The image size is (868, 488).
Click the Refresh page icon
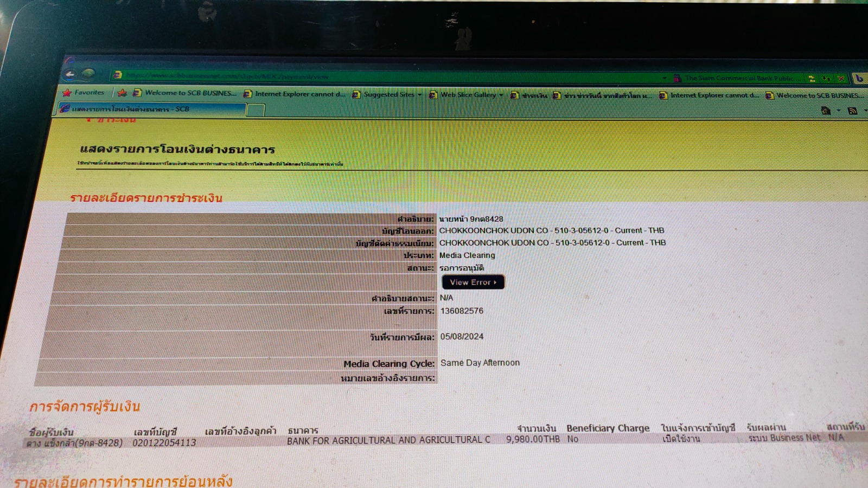tap(826, 79)
